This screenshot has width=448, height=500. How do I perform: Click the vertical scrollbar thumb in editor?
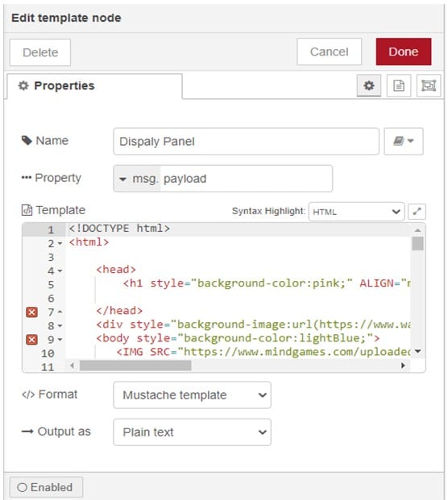coord(417,244)
